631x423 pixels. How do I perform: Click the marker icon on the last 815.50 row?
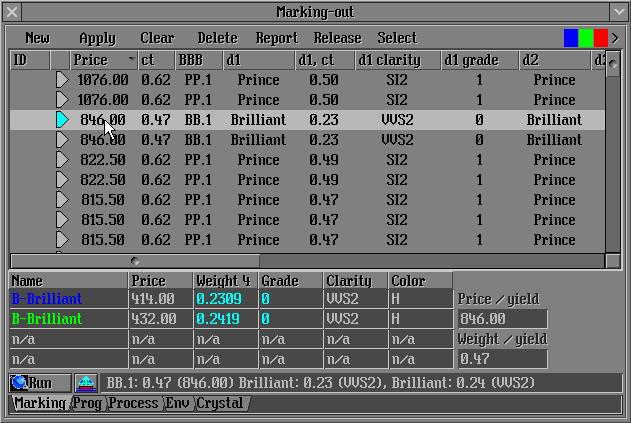(x=62, y=240)
